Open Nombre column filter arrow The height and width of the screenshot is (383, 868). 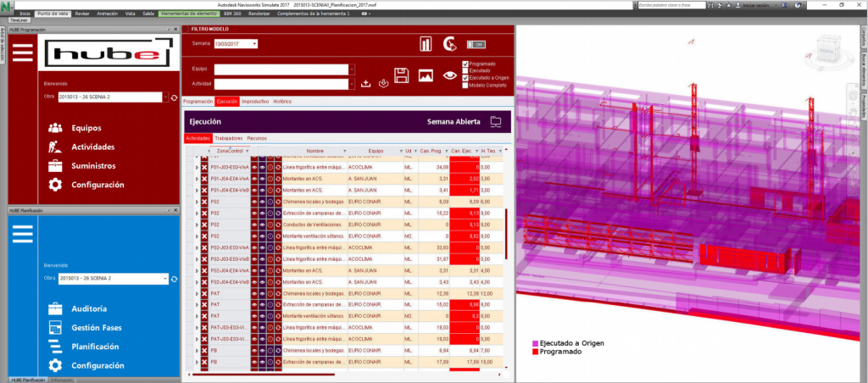point(344,151)
